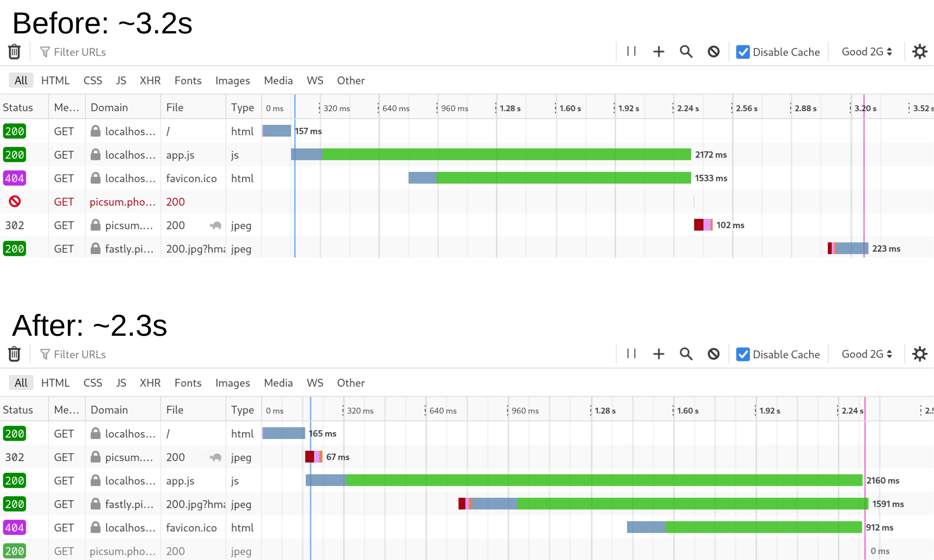934x560 pixels.
Task: Click the 223 ms fastly timing bar in Before
Action: point(848,248)
